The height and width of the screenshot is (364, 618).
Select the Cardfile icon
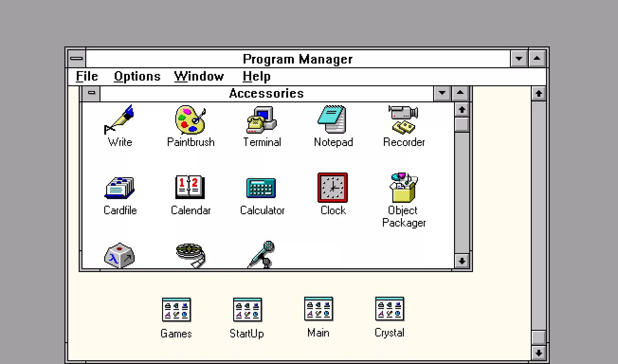pos(119,188)
